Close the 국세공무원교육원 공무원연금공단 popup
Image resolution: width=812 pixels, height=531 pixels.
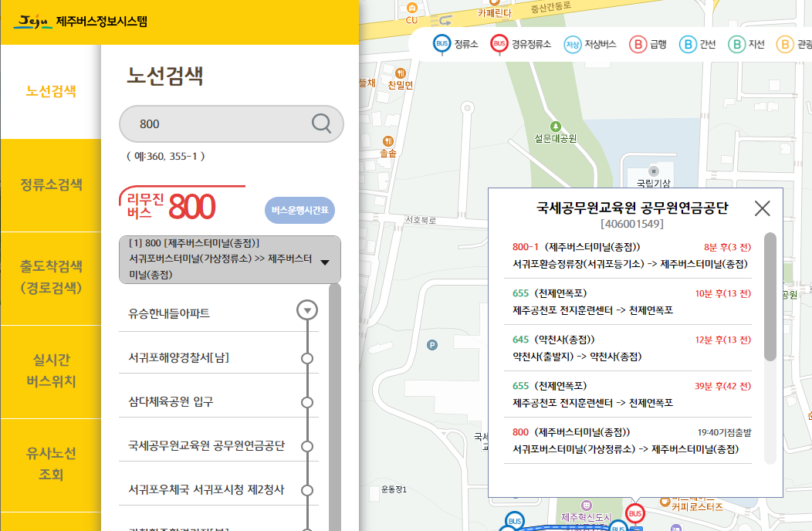click(762, 208)
